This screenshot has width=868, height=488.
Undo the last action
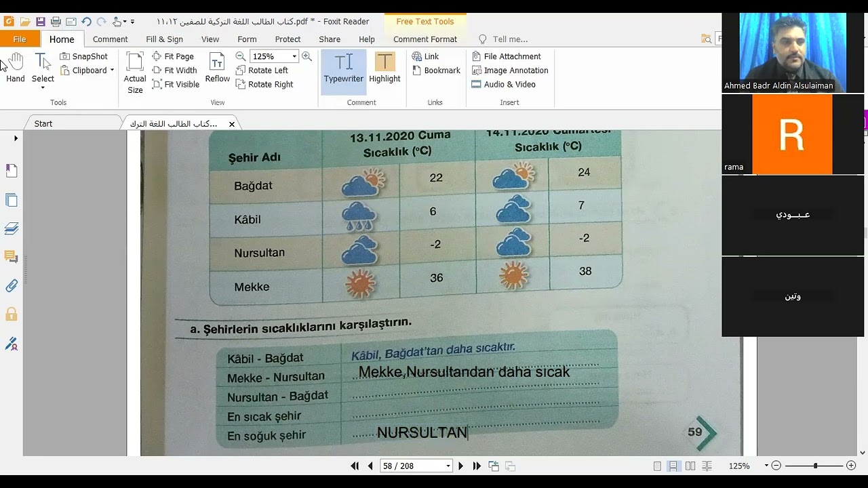coord(86,22)
